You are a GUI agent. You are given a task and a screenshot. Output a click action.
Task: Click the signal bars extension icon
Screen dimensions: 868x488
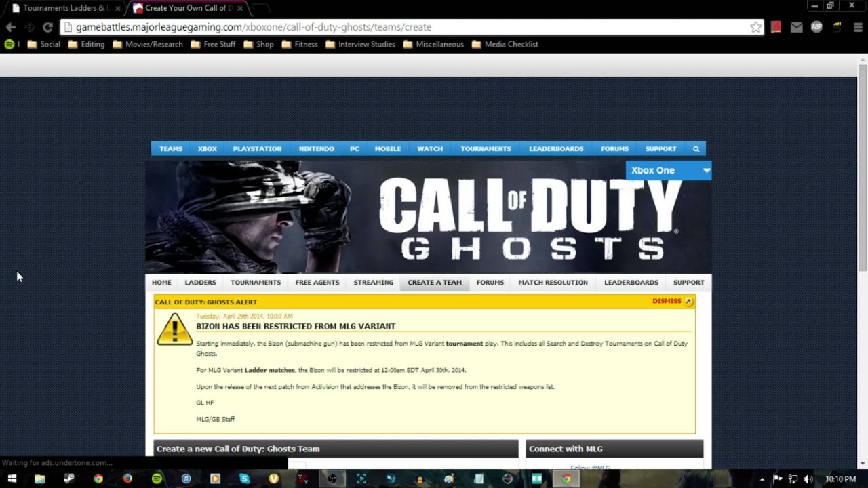tap(837, 27)
